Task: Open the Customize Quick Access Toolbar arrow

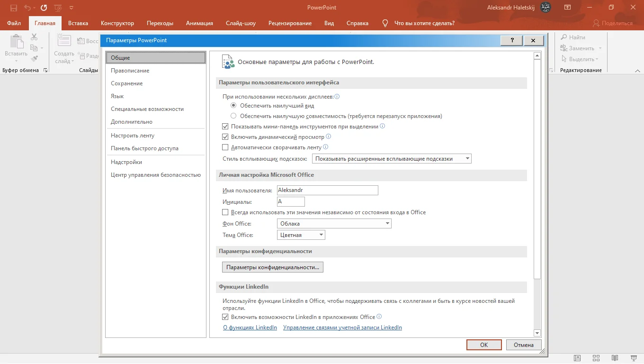Action: [71, 8]
